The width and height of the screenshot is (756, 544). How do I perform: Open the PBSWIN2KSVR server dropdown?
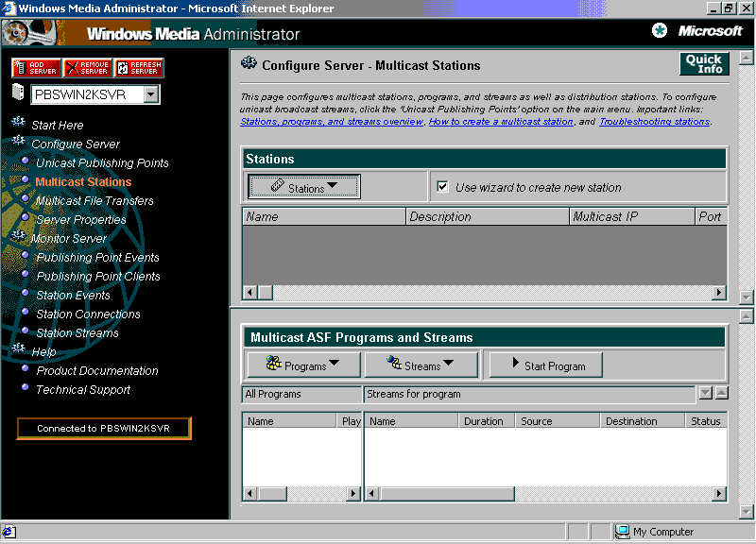(151, 94)
